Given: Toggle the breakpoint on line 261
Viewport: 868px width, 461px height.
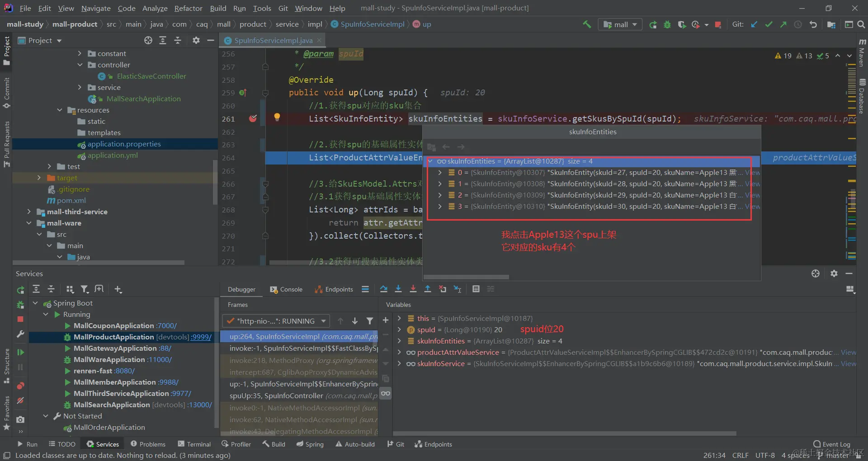Looking at the screenshot, I should pyautogui.click(x=253, y=118).
